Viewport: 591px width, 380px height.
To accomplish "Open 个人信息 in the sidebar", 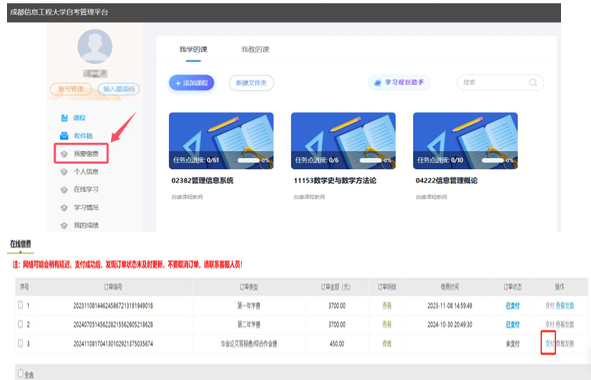I will [x=86, y=172].
